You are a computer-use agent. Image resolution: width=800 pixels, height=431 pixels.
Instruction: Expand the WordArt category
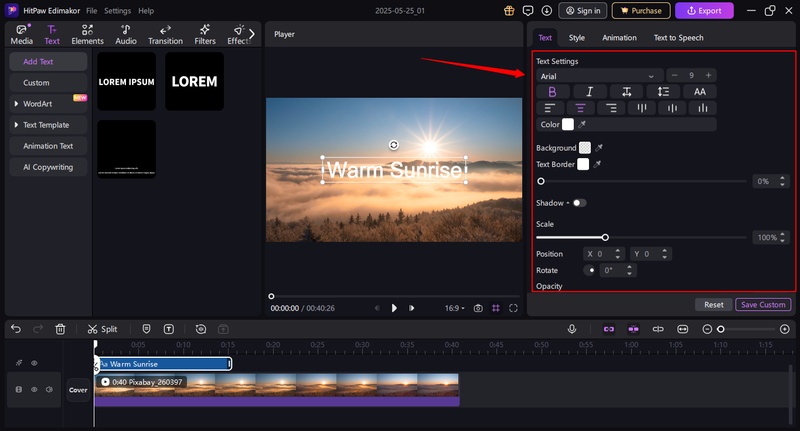pyautogui.click(x=16, y=104)
